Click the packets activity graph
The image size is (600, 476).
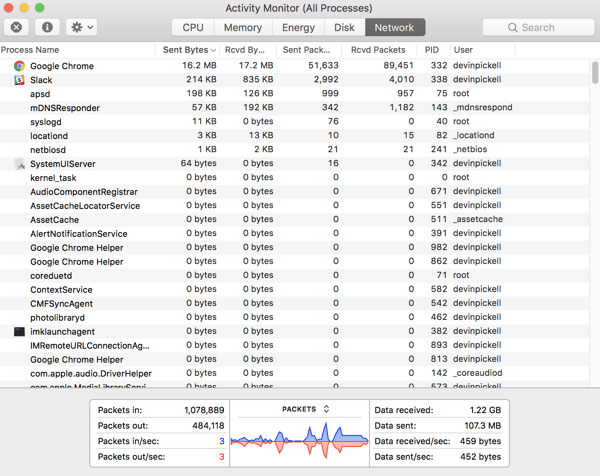click(299, 440)
